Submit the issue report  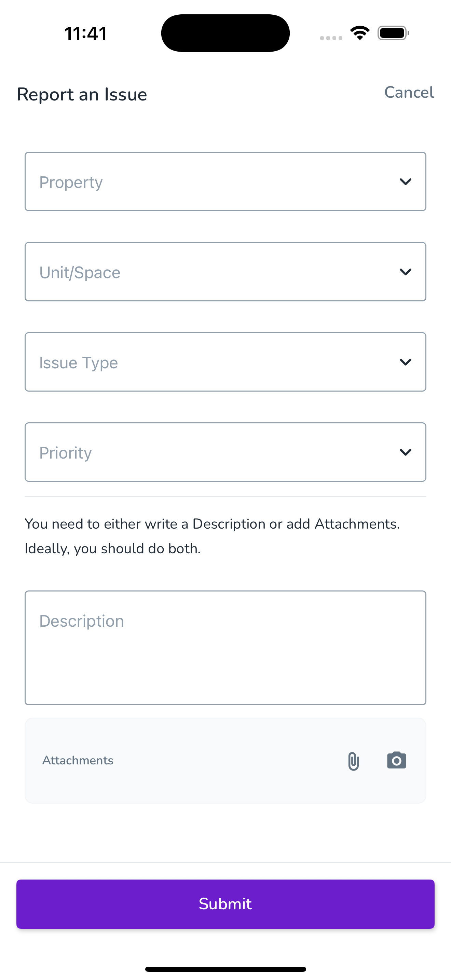pos(225,904)
